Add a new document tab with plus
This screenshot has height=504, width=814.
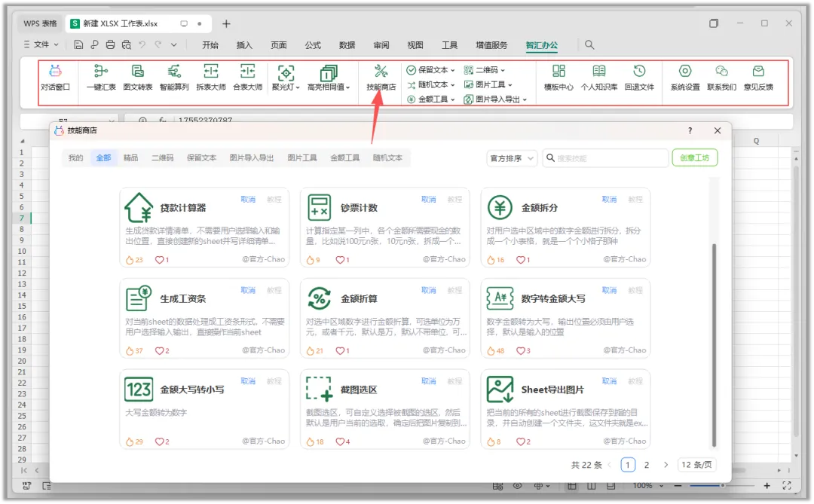coord(226,24)
